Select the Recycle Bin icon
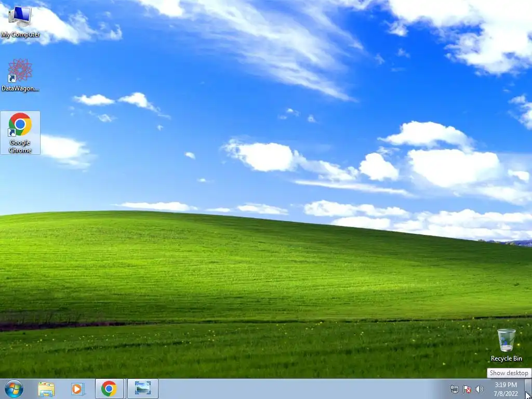532x399 pixels. (506, 345)
